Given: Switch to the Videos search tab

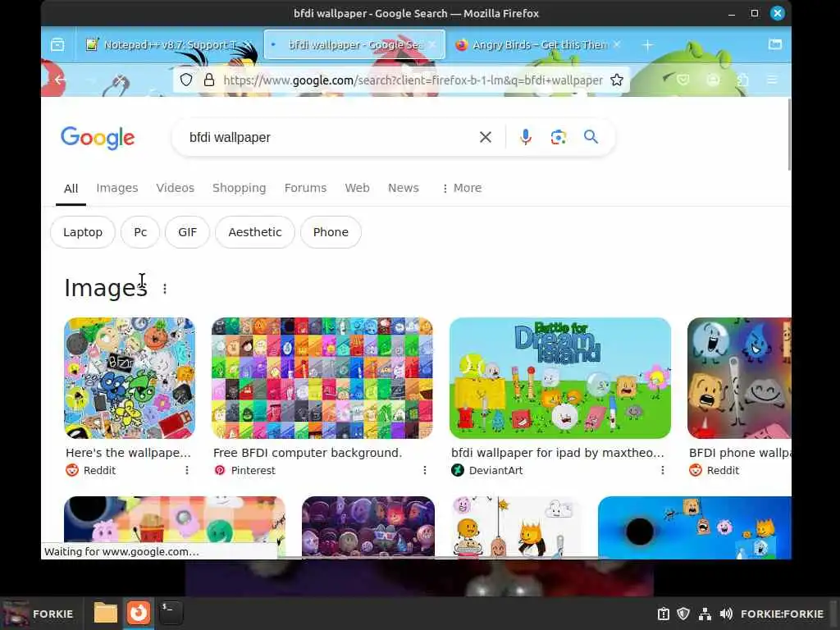Looking at the screenshot, I should (176, 188).
